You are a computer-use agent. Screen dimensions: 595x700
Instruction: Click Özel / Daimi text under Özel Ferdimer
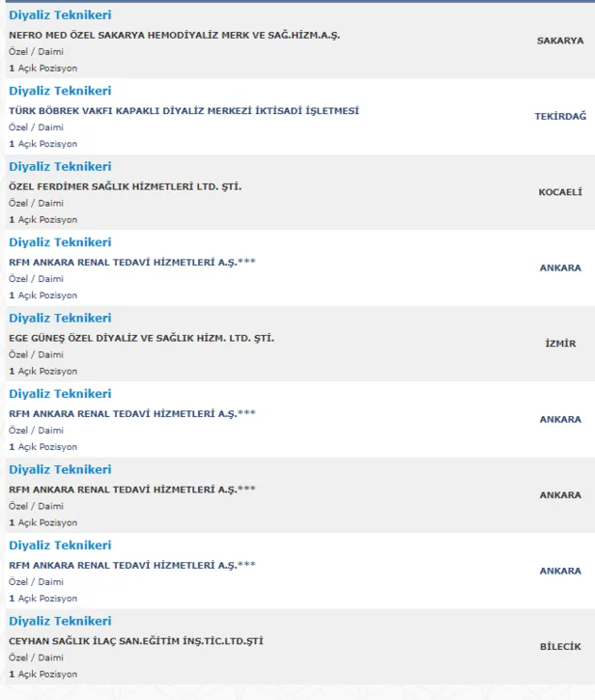[x=36, y=204]
